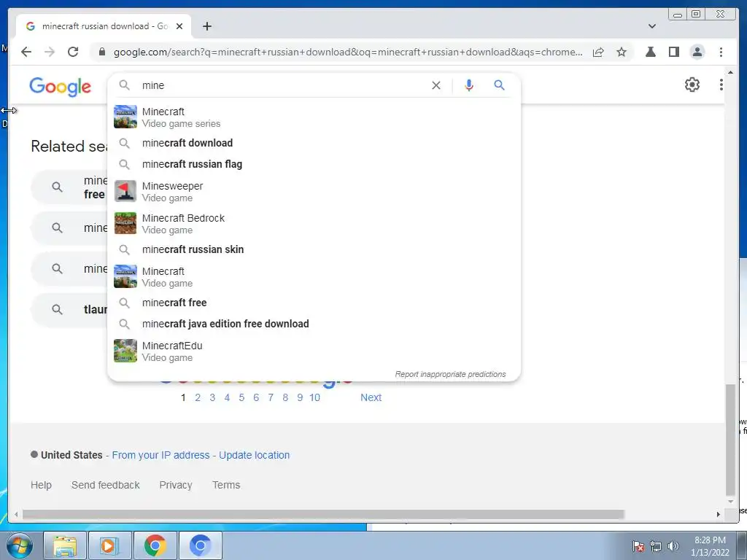Choose minecraft java edition free download suggestion
This screenshot has height=560, width=747.
tap(314, 324)
